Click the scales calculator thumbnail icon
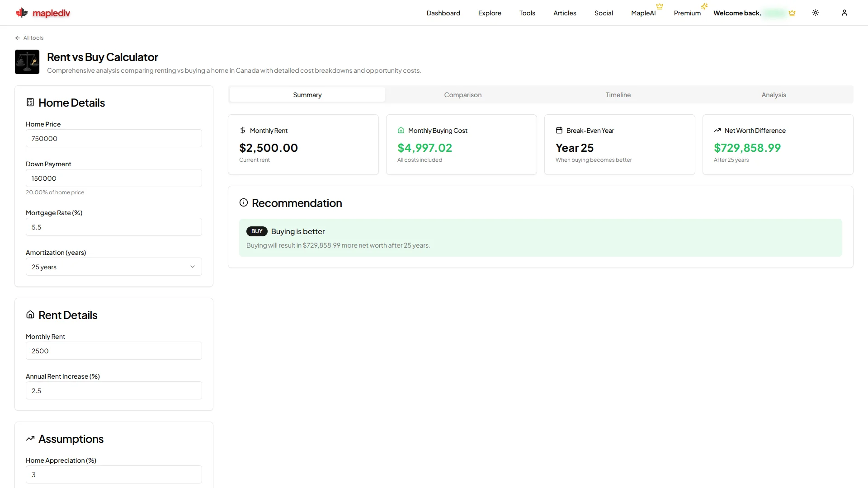 [27, 62]
